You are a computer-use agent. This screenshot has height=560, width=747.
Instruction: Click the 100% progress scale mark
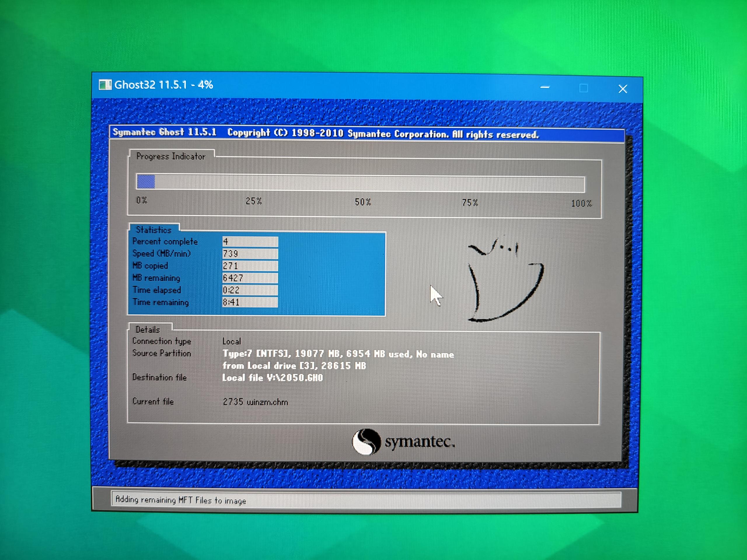click(582, 204)
